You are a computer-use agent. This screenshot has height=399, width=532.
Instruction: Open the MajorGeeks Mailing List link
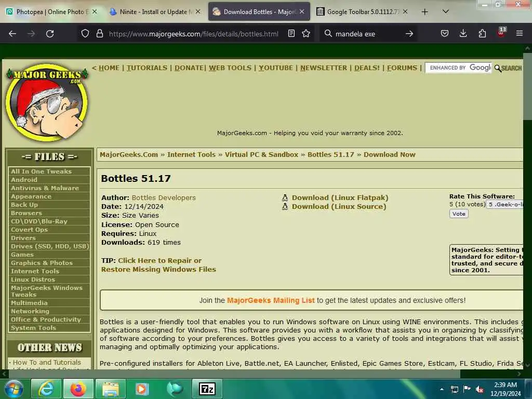270,300
